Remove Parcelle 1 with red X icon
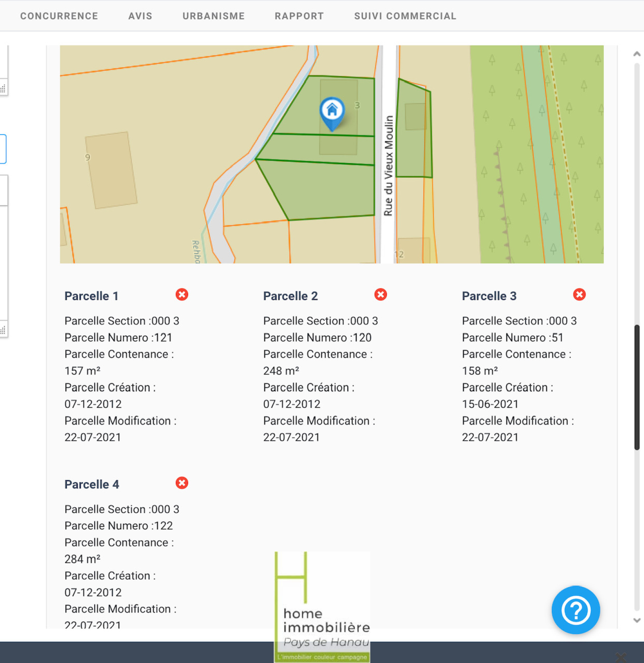 pyautogui.click(x=182, y=294)
